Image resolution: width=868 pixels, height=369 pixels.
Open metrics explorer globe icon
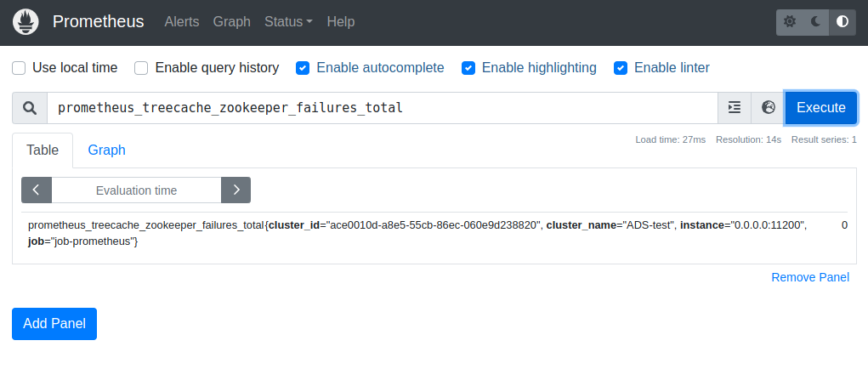pyautogui.click(x=768, y=108)
